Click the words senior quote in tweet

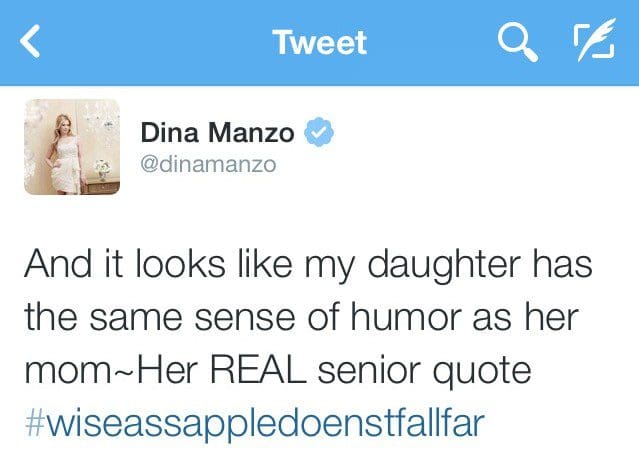click(425, 372)
